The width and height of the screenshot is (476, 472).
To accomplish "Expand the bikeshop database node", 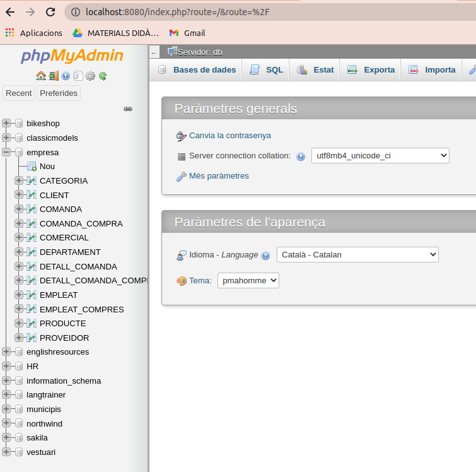I will click(x=6, y=123).
